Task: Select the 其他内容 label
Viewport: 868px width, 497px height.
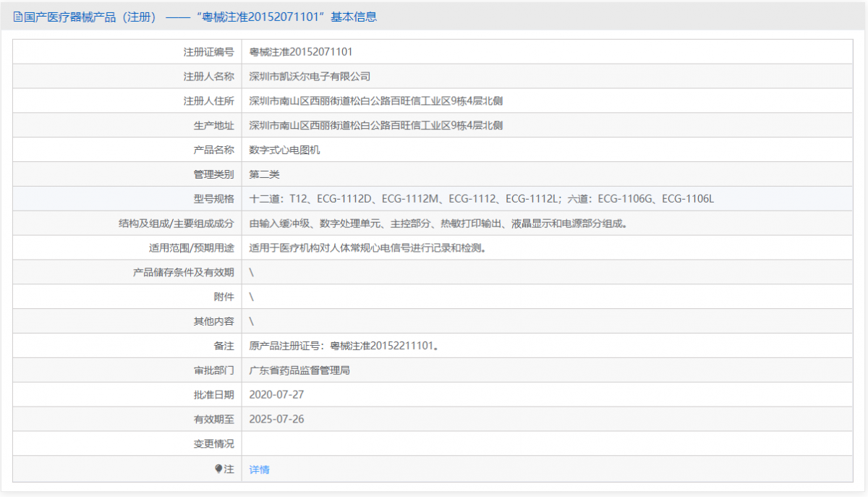Action: click(x=214, y=321)
